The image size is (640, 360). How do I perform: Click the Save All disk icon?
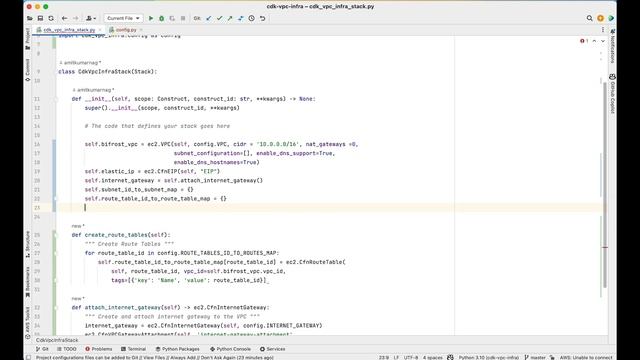[40, 18]
